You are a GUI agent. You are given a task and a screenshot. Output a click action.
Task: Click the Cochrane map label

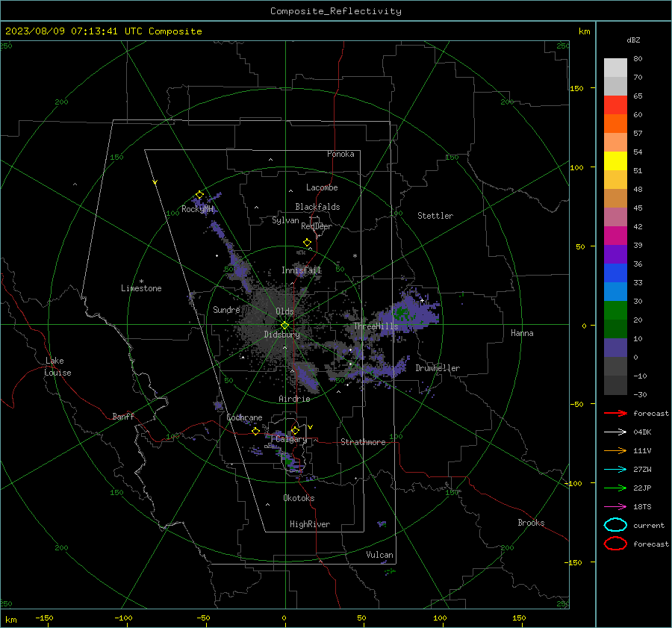click(244, 417)
